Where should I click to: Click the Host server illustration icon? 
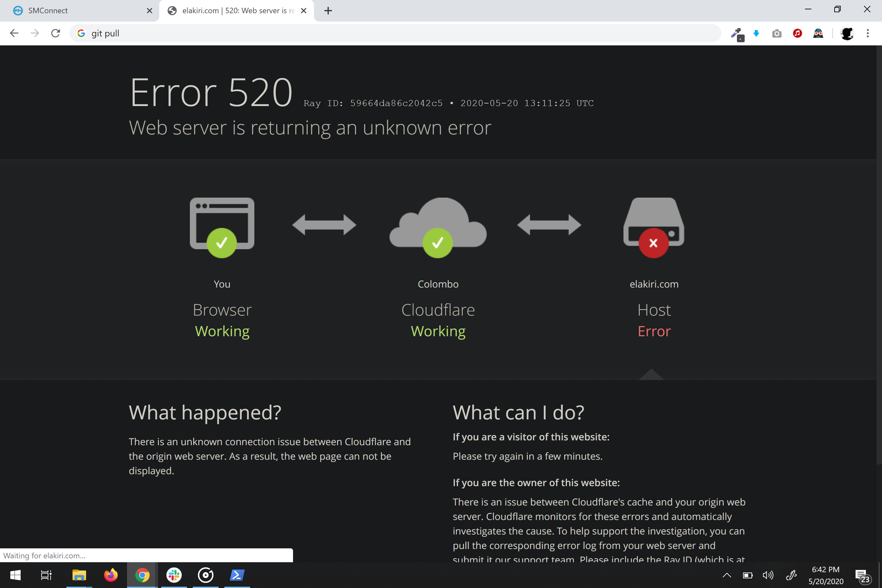click(654, 227)
